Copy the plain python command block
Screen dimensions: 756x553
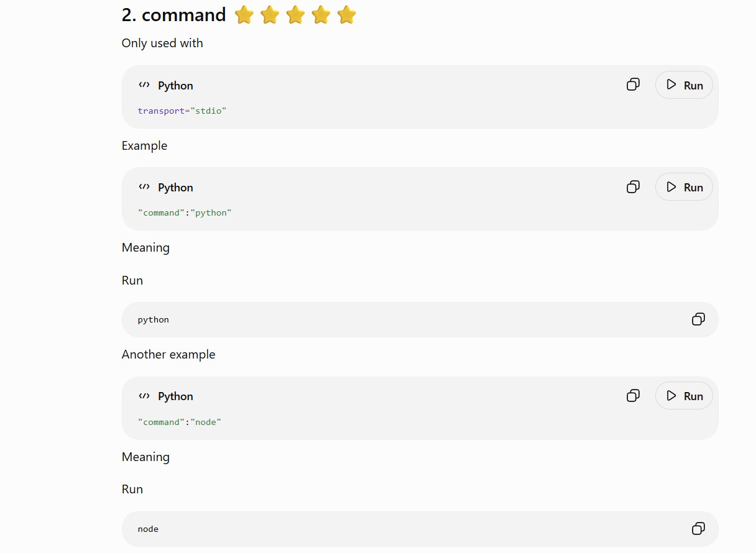point(698,319)
